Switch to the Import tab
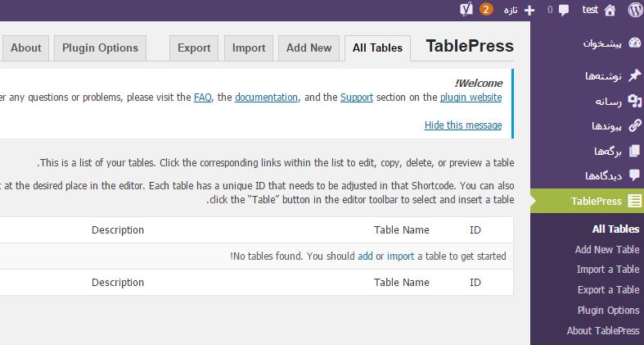Viewport: 644px width, 345px height. 249,48
